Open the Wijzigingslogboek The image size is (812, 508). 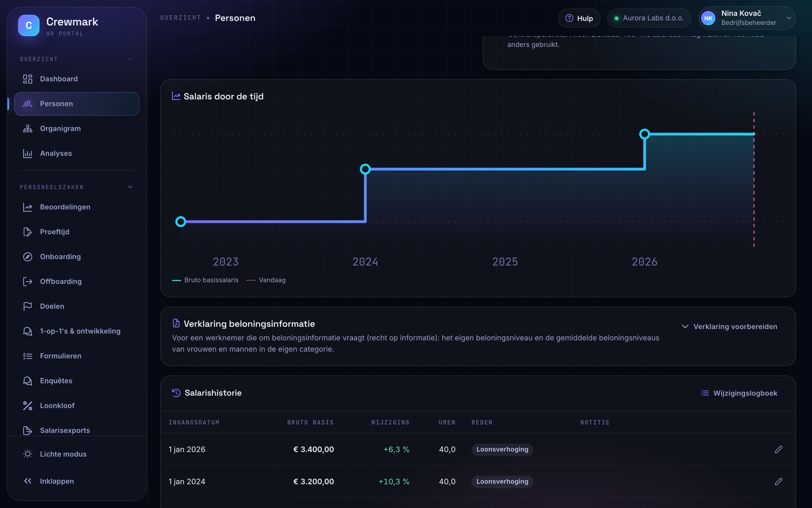tap(739, 393)
